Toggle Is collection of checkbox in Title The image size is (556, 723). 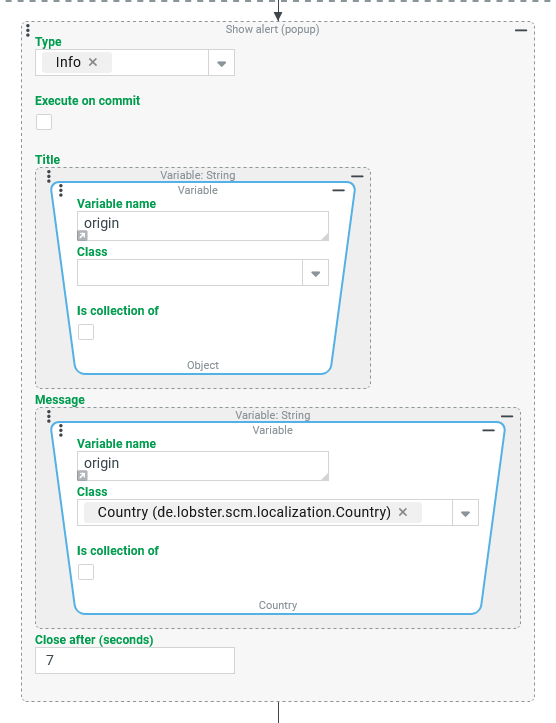coord(86,332)
